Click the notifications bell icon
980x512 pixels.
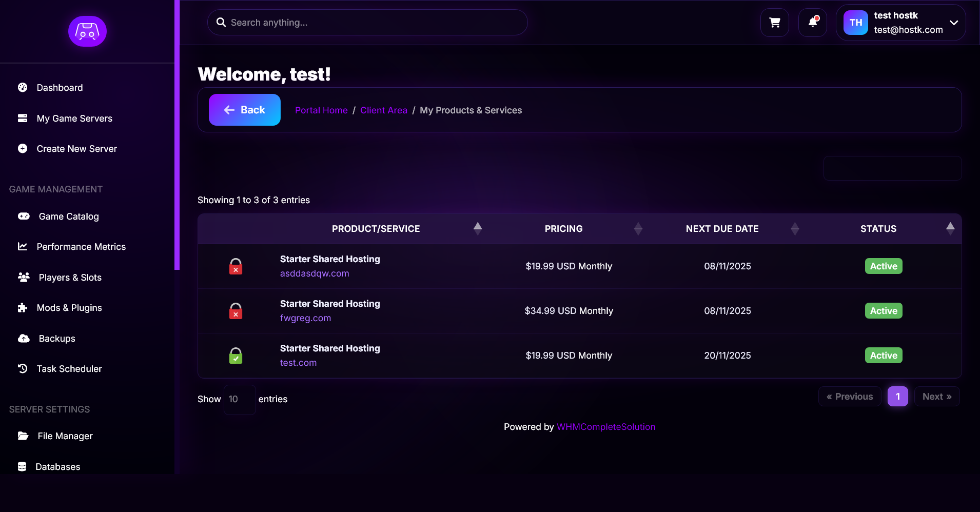click(813, 23)
